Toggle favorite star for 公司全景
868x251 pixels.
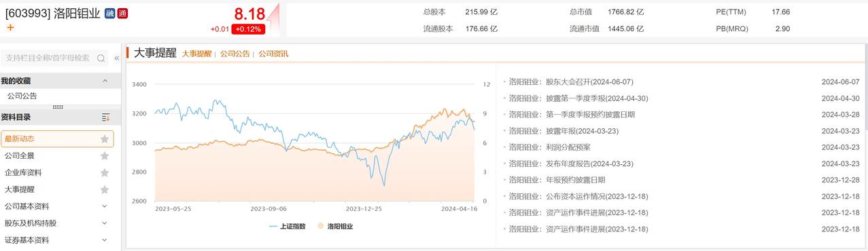105,156
